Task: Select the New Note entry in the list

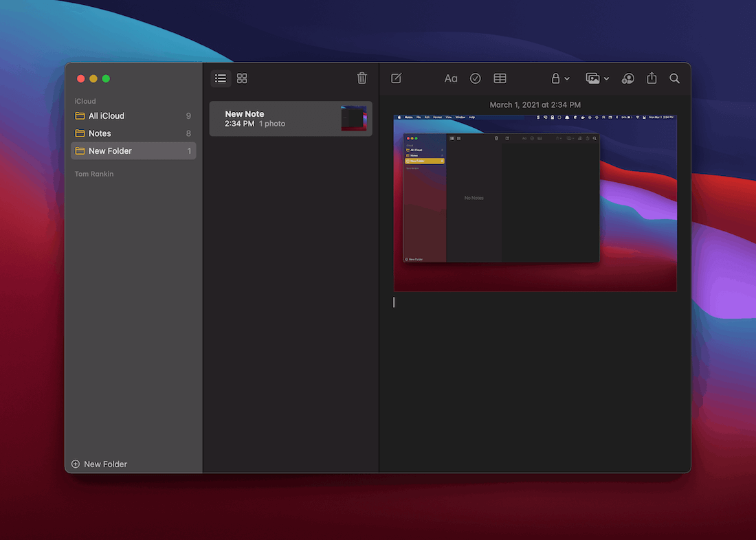Action: (282, 117)
